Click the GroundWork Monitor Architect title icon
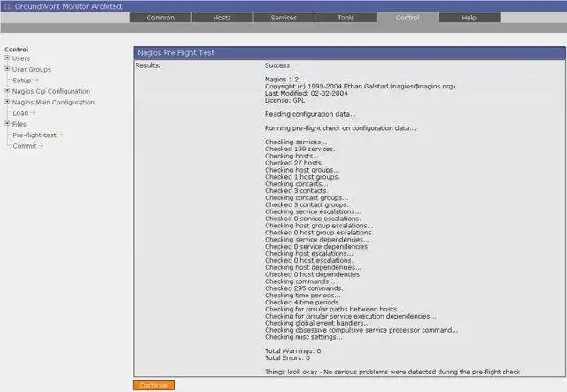 7,6
